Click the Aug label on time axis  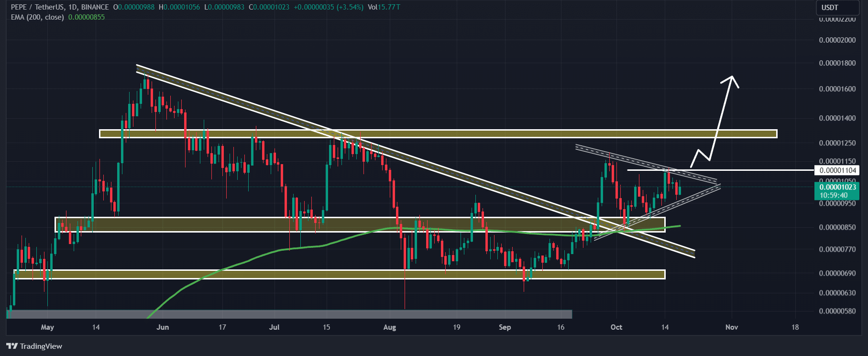coord(390,327)
